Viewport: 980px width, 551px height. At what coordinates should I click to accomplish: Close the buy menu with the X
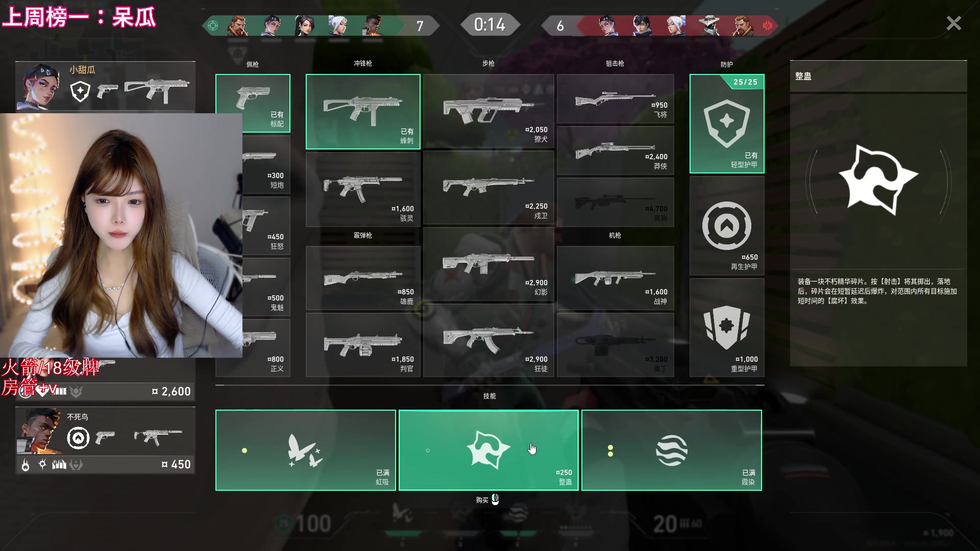[953, 23]
